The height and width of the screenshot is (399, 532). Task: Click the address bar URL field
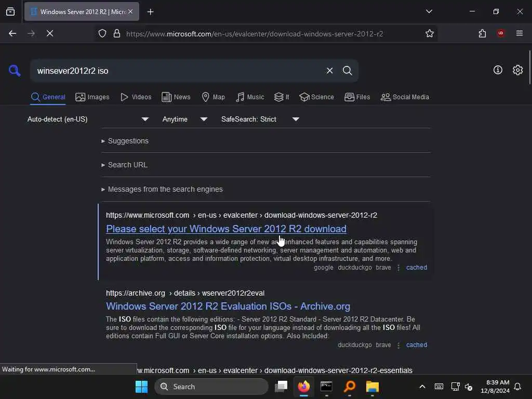pos(255,34)
